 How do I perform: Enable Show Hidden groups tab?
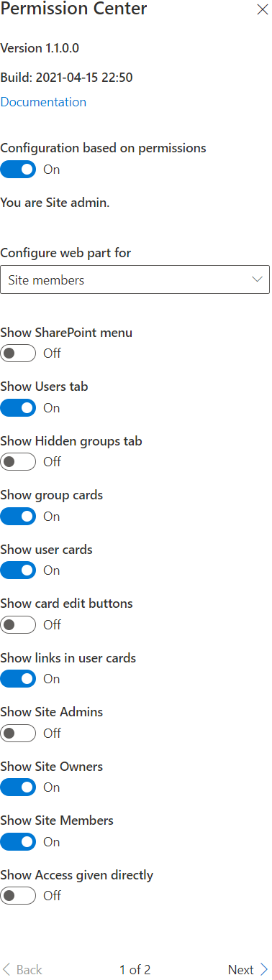click(x=18, y=462)
